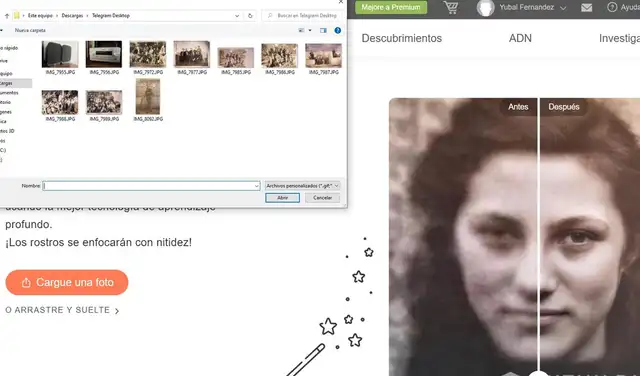Open file dialog help question icon
The image size is (640, 376).
tap(338, 30)
